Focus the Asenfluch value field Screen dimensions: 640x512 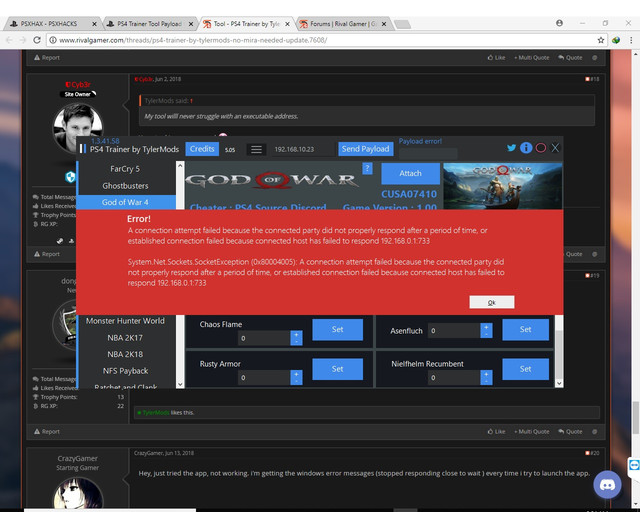[454, 331]
